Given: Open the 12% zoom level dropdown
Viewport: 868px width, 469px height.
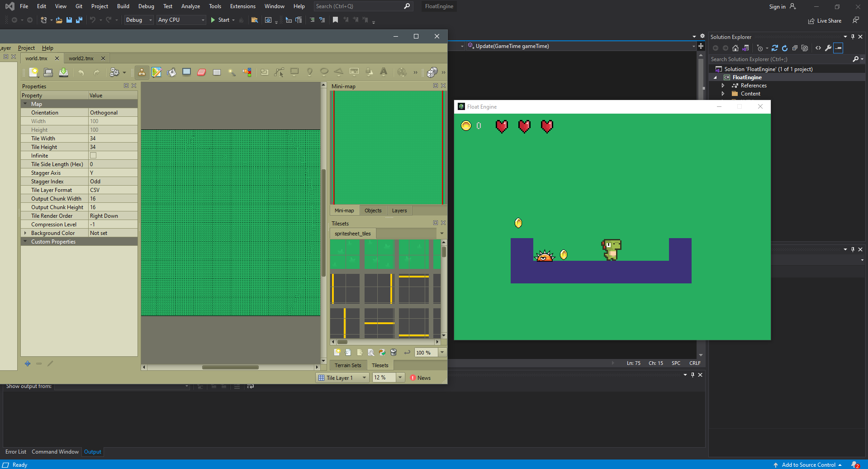Looking at the screenshot, I should point(400,377).
